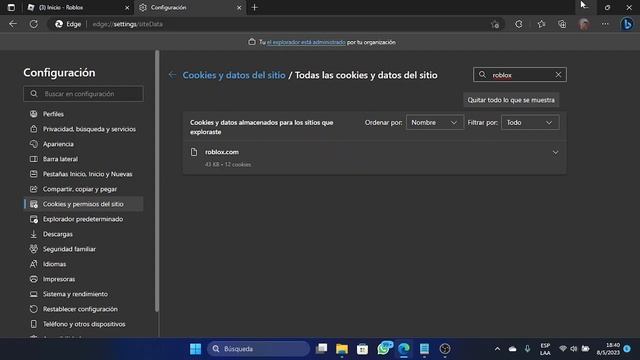
Task: Open the Filtrar por Todo dropdown
Action: [x=530, y=122]
